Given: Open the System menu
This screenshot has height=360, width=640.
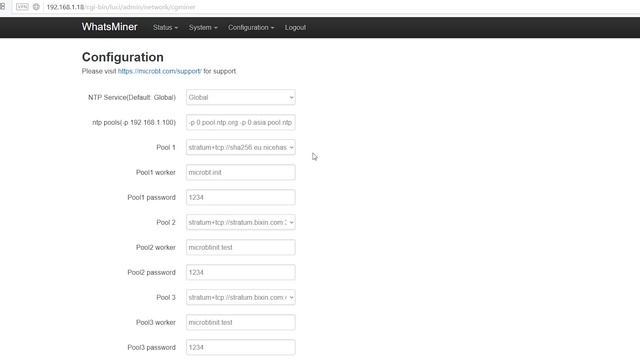Looking at the screenshot, I should pos(203,27).
